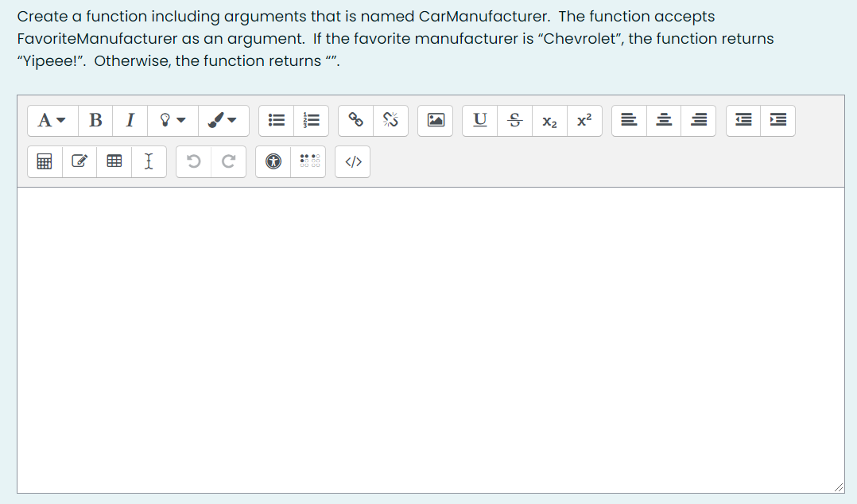Click the word "CarManufacturer" in the question
Image resolution: width=857 pixels, height=504 pixels.
point(484,17)
